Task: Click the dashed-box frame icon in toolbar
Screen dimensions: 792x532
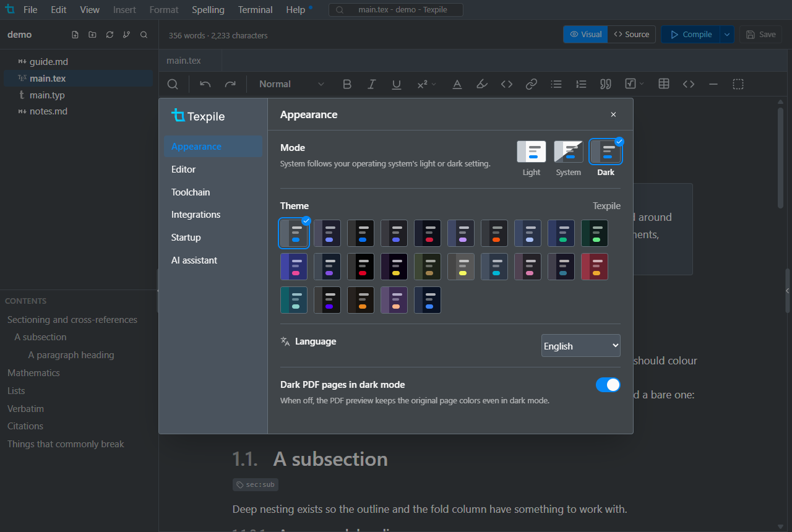Action: tap(738, 84)
